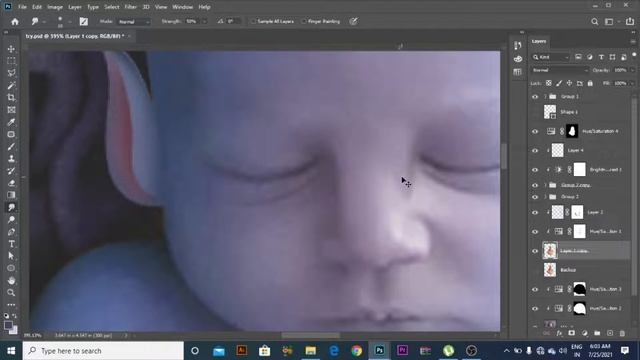Hide the Group 2 copy layer
This screenshot has width=640, height=360.
coord(535,185)
